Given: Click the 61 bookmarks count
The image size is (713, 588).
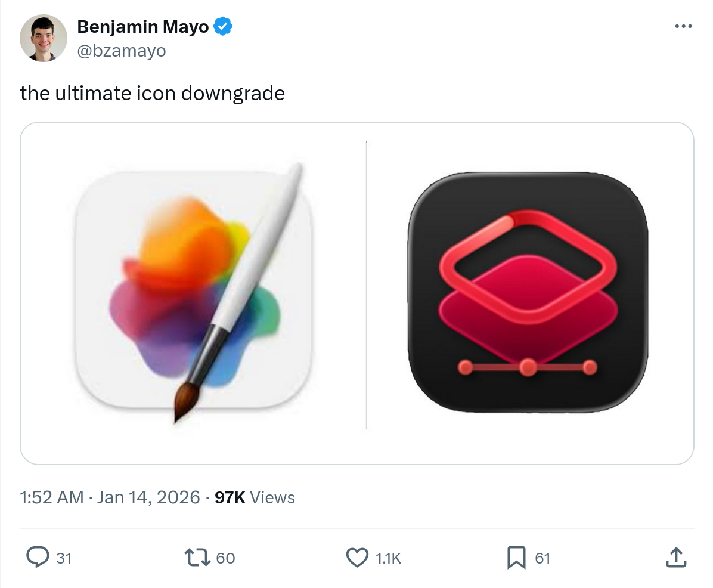Looking at the screenshot, I should tap(542, 558).
